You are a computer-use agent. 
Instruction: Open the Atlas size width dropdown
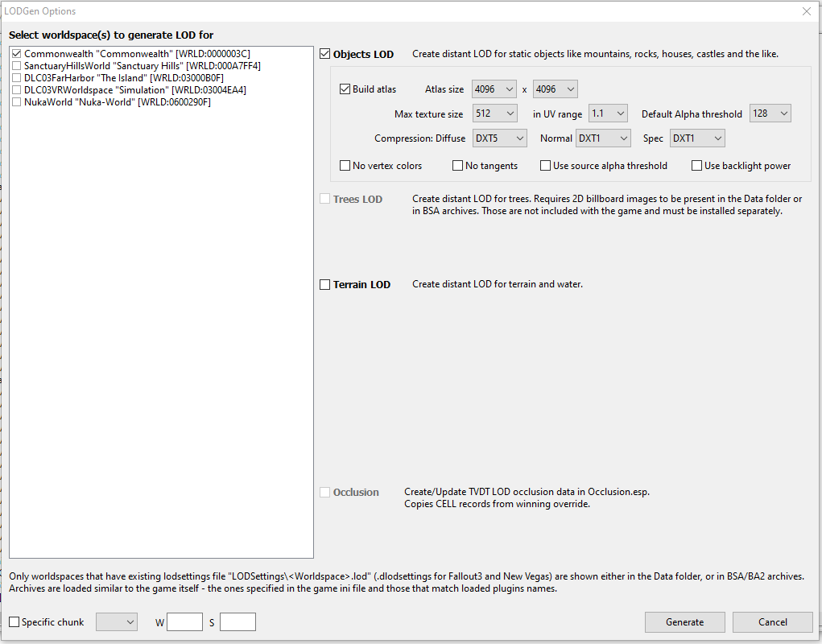point(494,89)
